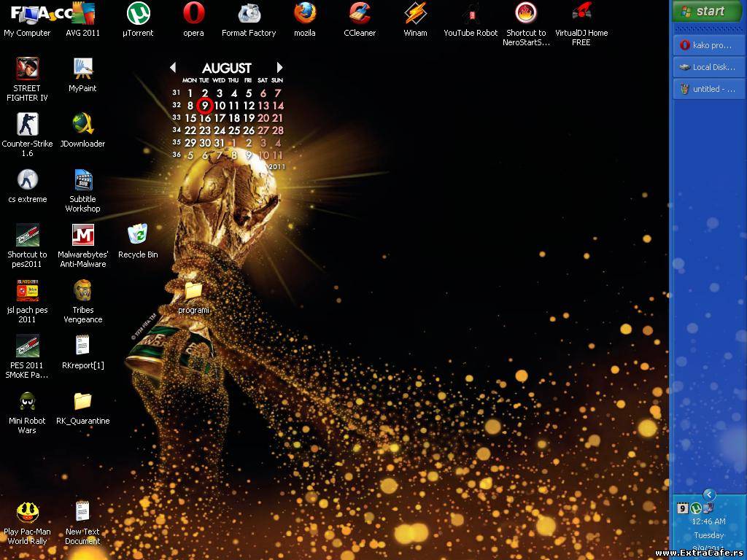Click date 28 in the August calendar
747x560 pixels.
(278, 131)
